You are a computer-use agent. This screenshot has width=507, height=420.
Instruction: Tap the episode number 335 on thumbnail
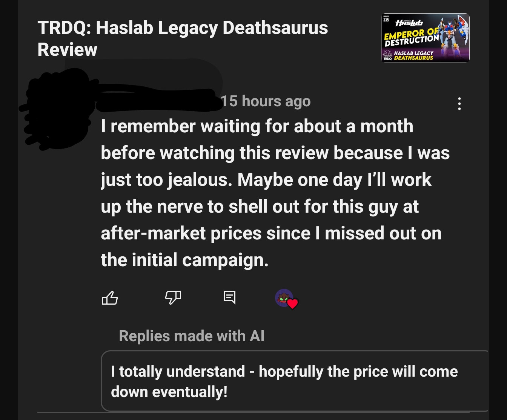(386, 20)
